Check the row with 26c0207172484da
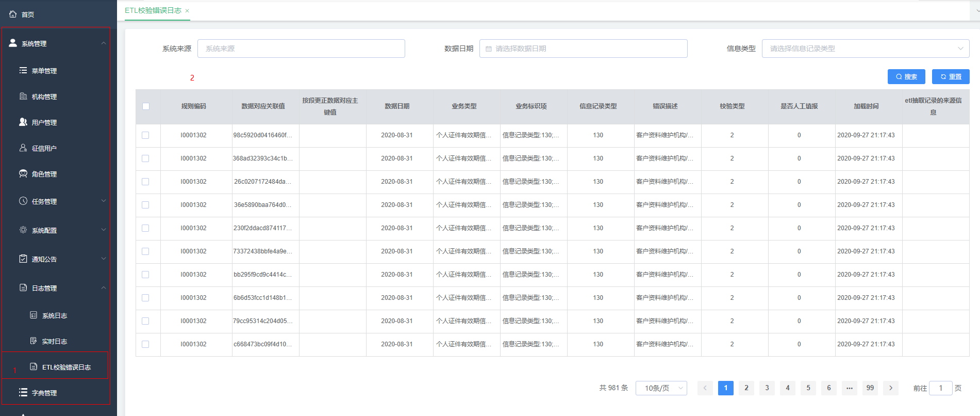980x416 pixels. point(145,182)
